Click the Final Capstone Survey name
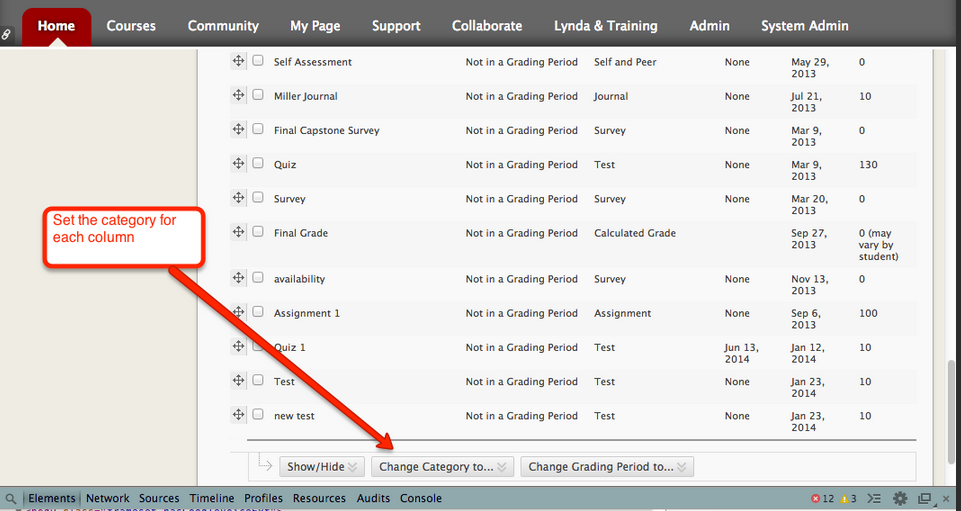This screenshot has width=961, height=511. point(327,131)
